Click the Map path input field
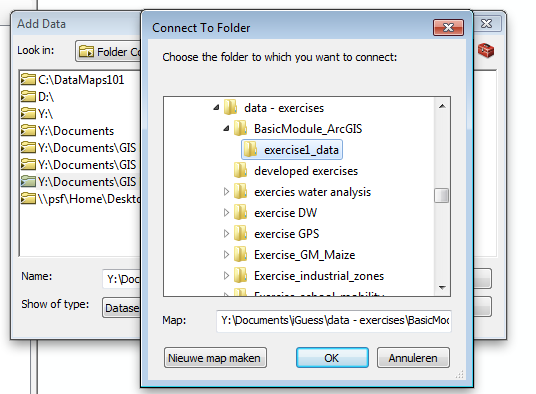The image size is (536, 394). click(x=334, y=321)
